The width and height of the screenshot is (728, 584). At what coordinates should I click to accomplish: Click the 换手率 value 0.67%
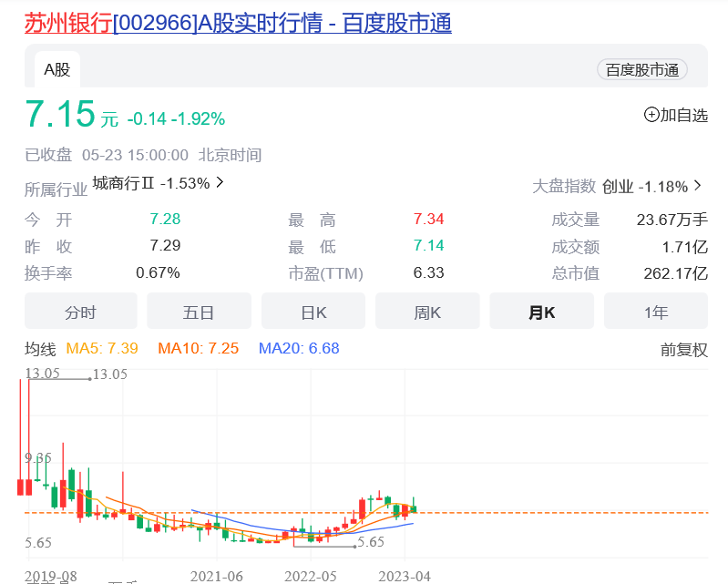click(158, 272)
